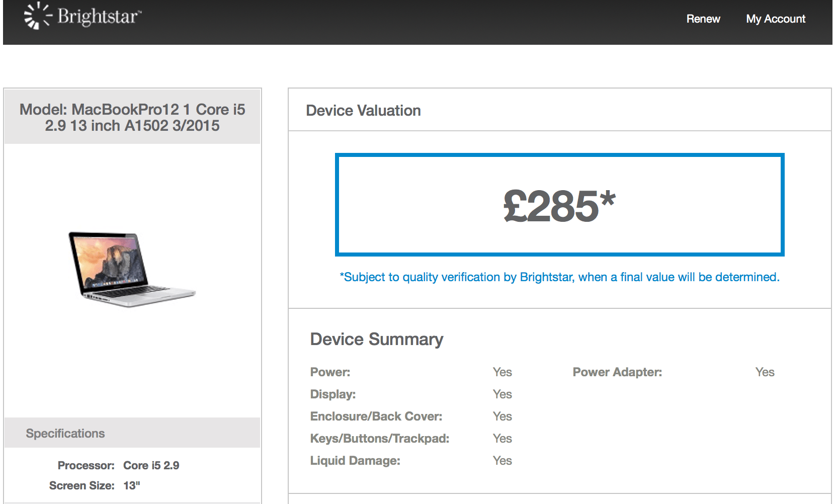Screen dimensions: 835x504
Task: Toggle the Display status value
Action: [x=502, y=394]
